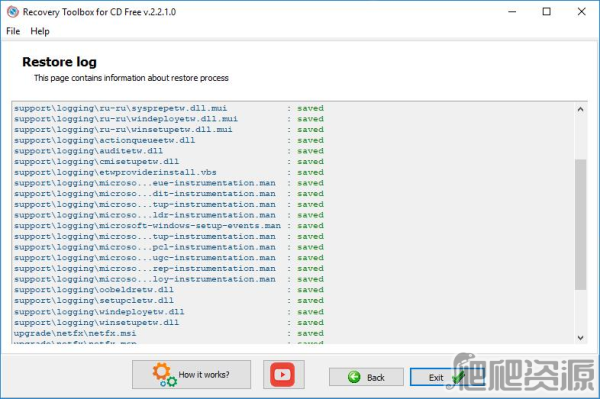Viewport: 600px width, 399px height.
Task: Select log line microso...eue-instrumentation.man
Action: (x=169, y=183)
